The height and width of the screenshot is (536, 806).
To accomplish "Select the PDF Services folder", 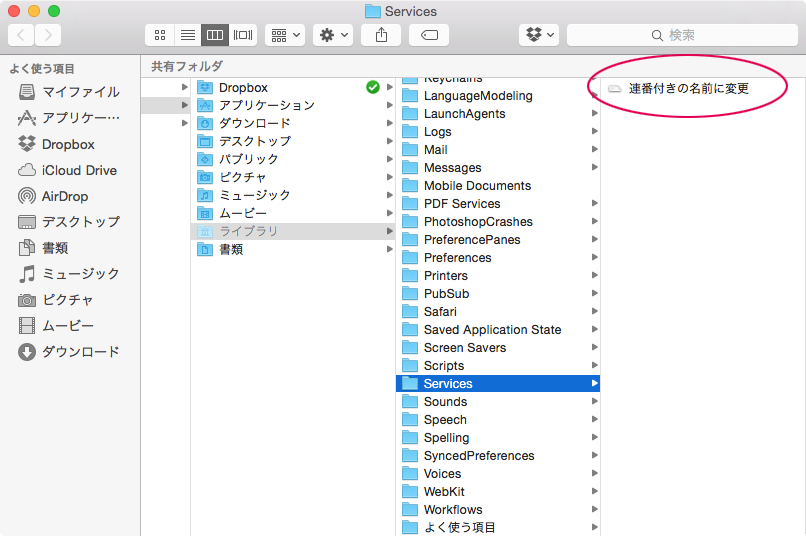I will pyautogui.click(x=498, y=204).
